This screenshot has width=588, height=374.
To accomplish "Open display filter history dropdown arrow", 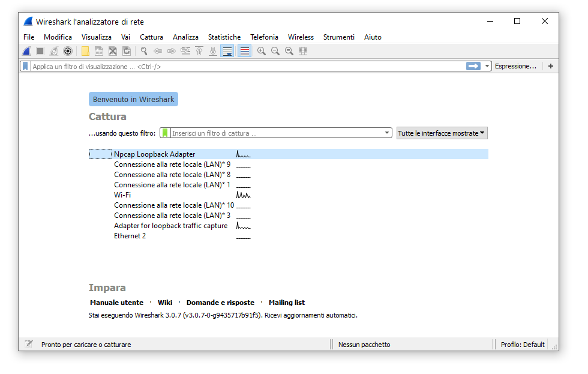I will click(x=487, y=66).
